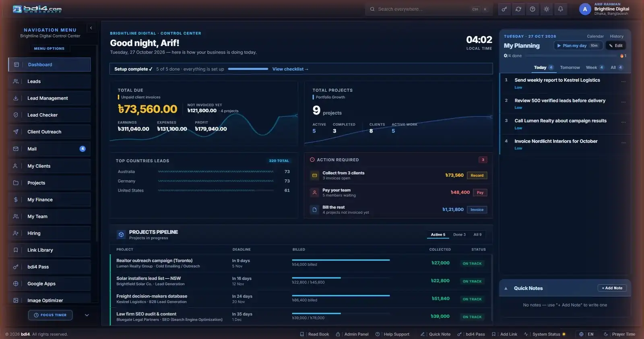
Task: Open the help question mark icon
Action: [533, 9]
